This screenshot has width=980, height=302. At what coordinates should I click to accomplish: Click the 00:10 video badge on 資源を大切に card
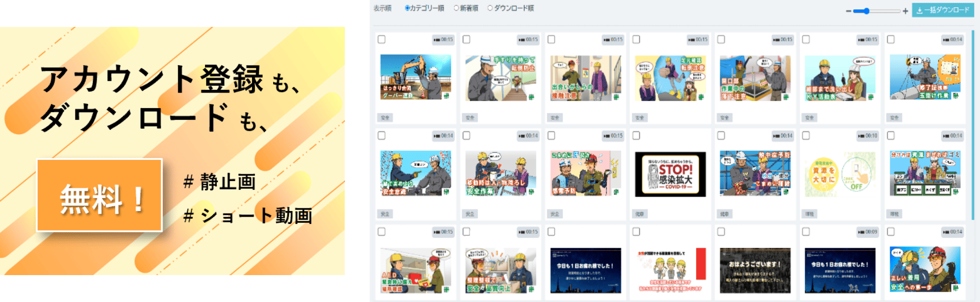click(x=868, y=136)
